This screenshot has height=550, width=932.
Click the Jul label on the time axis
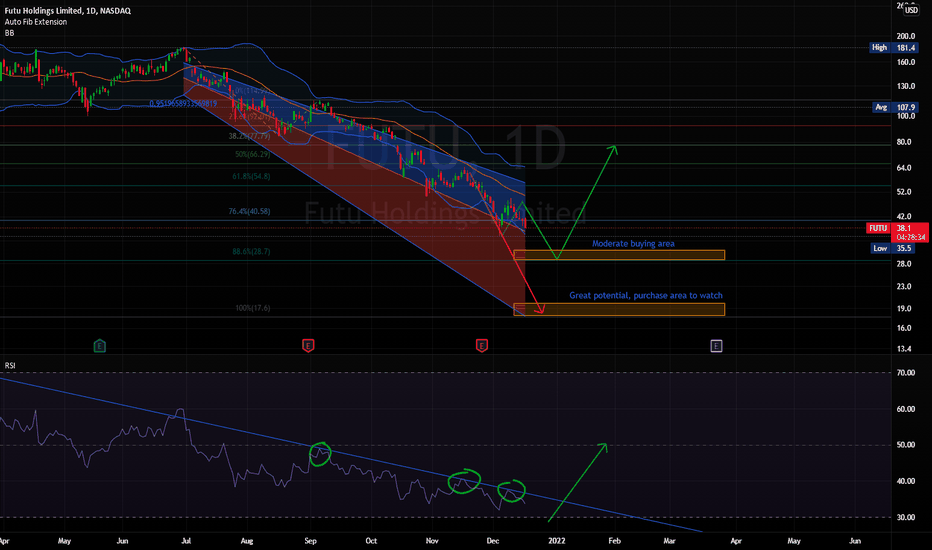pos(186,541)
